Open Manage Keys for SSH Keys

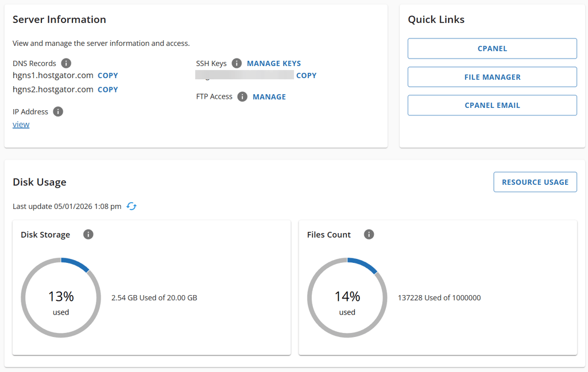click(x=274, y=63)
